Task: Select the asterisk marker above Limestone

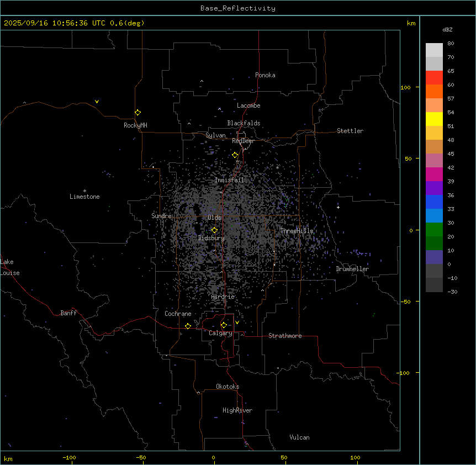Action: (84, 191)
